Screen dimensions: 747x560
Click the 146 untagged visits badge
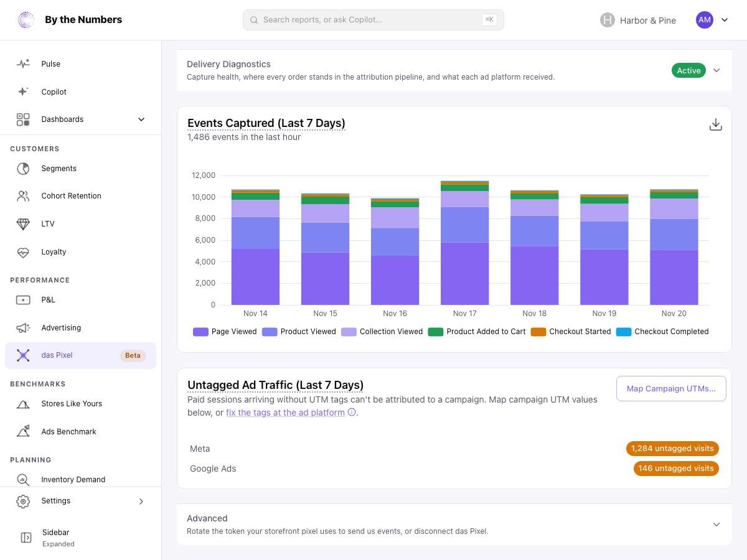point(676,469)
